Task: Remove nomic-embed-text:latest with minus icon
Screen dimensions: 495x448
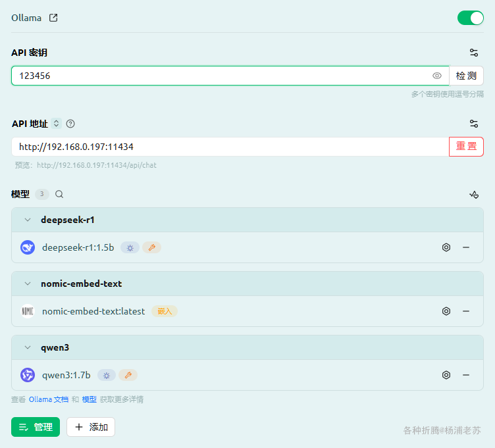Action: (x=466, y=311)
